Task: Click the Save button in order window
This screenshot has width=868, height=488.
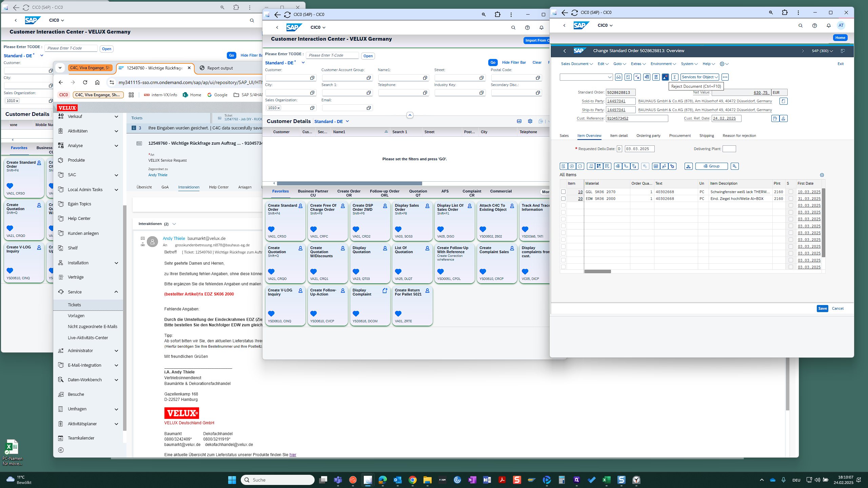Action: tap(822, 308)
